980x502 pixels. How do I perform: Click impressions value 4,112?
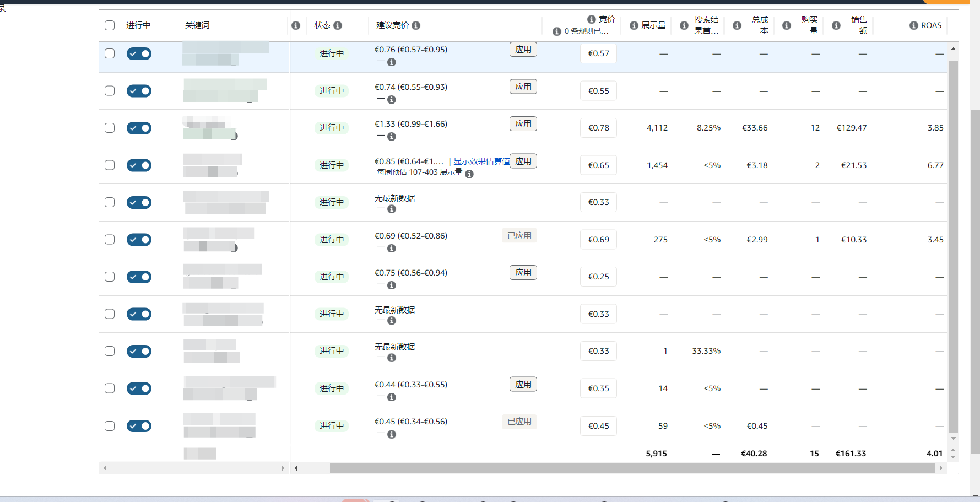pos(657,128)
